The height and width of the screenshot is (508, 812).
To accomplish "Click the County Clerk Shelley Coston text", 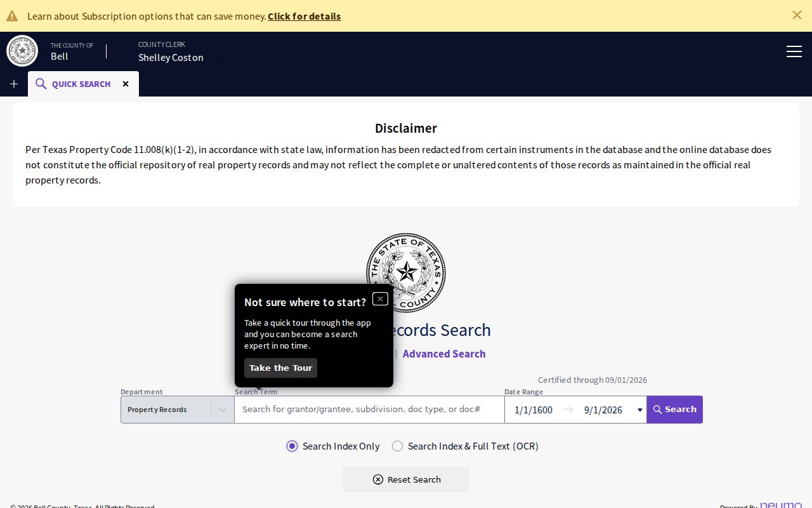I will point(171,51).
